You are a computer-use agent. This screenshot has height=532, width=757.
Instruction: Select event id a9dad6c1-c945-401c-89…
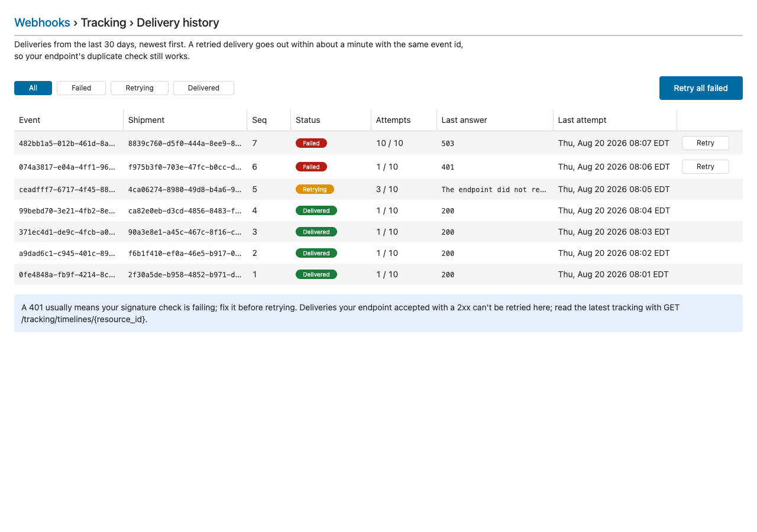(67, 253)
